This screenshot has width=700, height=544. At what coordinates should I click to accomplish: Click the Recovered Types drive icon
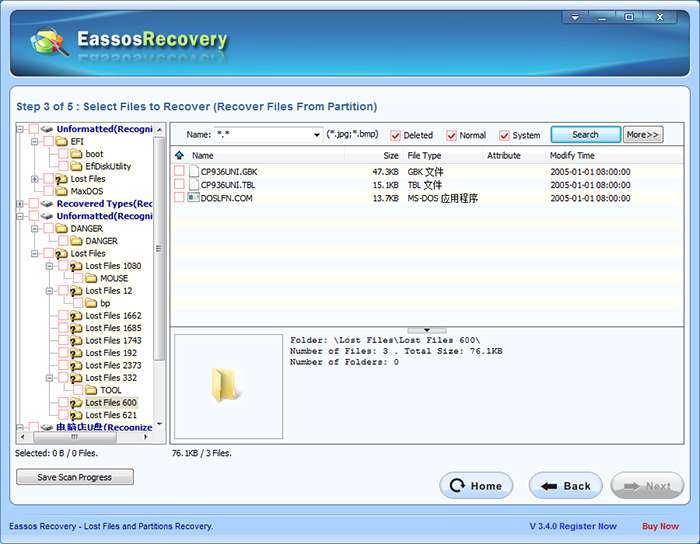tap(46, 204)
